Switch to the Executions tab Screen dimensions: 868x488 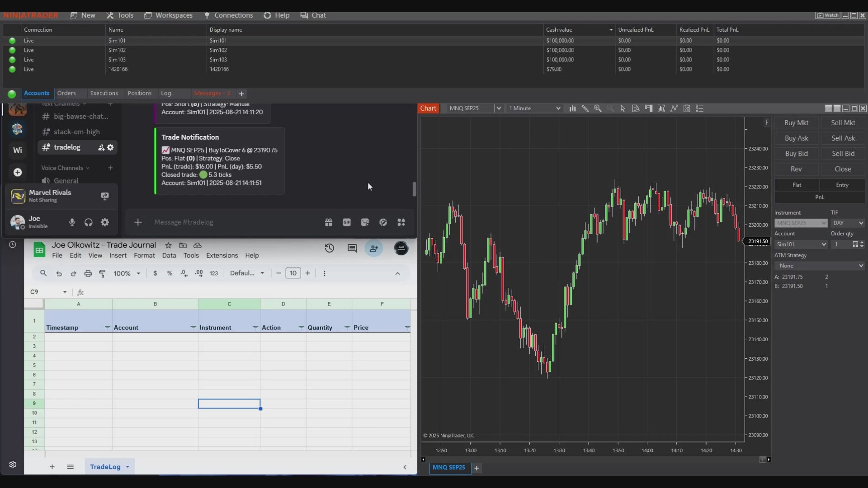point(104,93)
